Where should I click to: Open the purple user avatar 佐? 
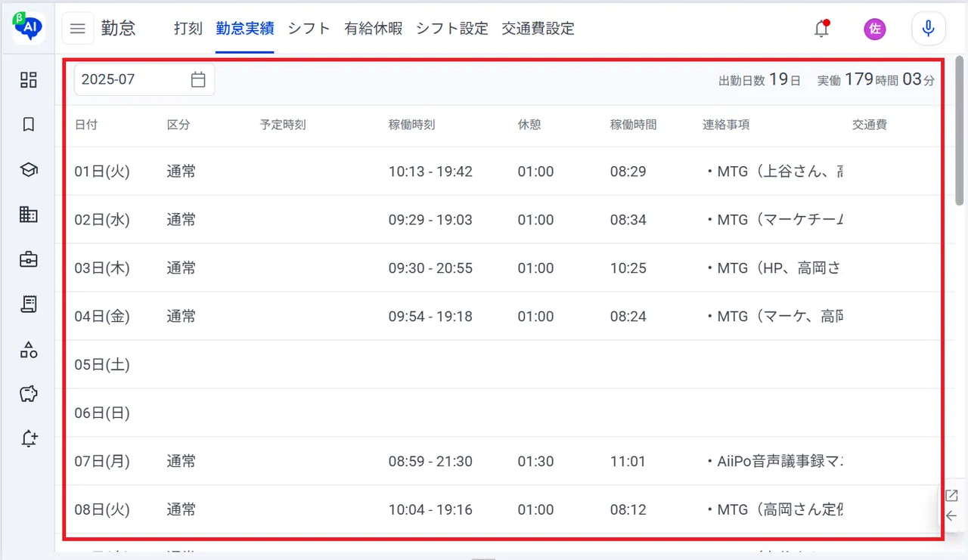click(x=875, y=29)
